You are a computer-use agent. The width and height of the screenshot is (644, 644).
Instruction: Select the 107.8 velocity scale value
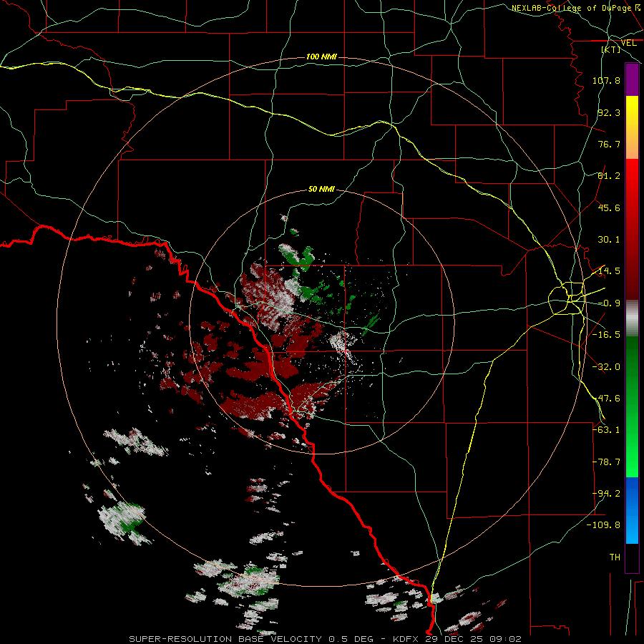tap(606, 80)
